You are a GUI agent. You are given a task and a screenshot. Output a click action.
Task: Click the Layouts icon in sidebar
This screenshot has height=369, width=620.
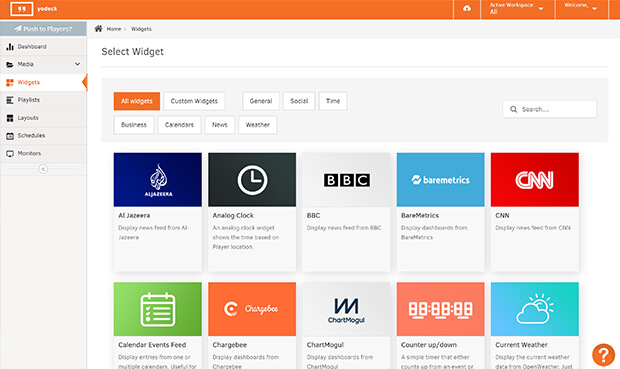click(x=10, y=118)
